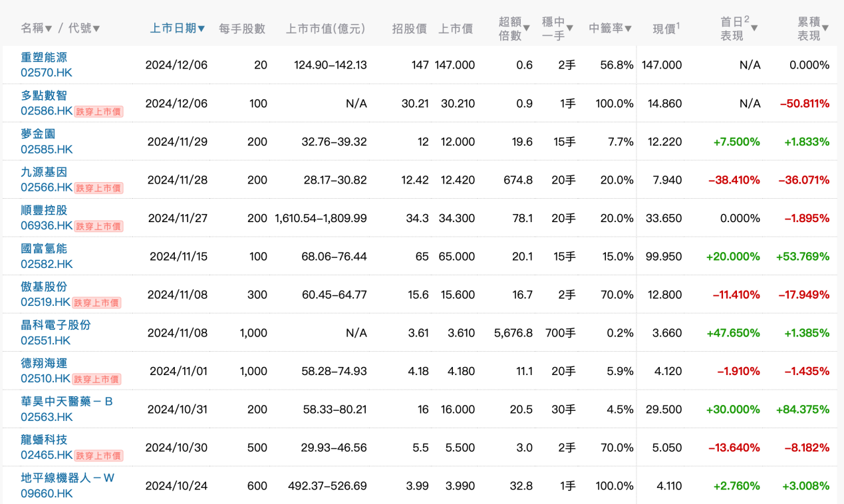Open stock code 02582.HK
844x504 pixels.
coord(47,264)
